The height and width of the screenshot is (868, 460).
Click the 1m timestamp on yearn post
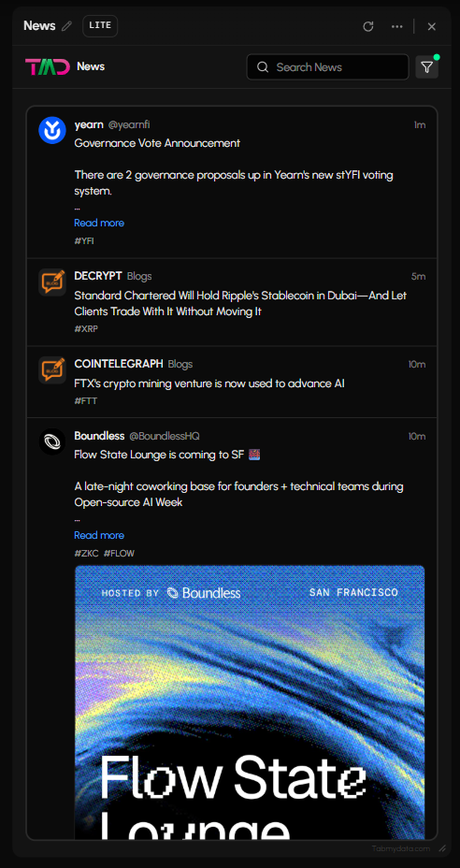420,125
